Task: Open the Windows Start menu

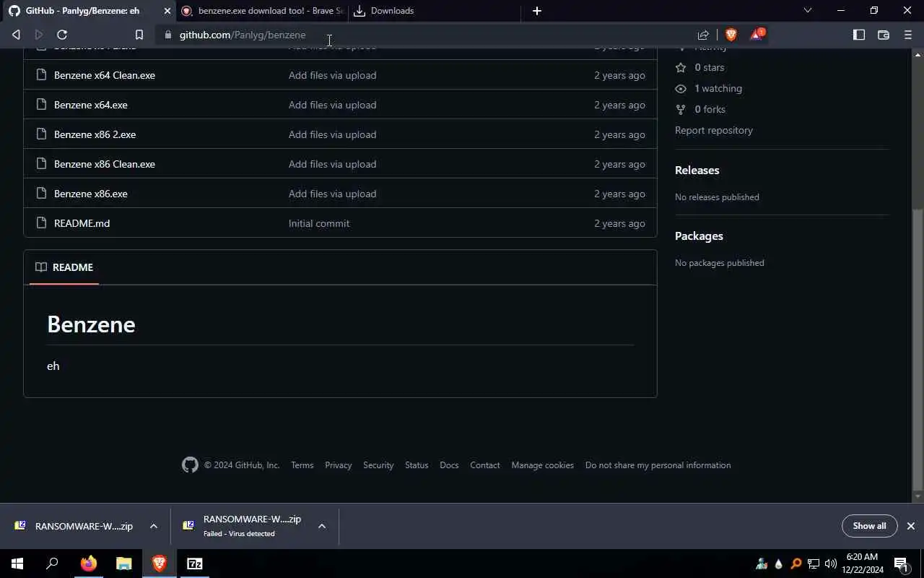Action: pos(17,564)
